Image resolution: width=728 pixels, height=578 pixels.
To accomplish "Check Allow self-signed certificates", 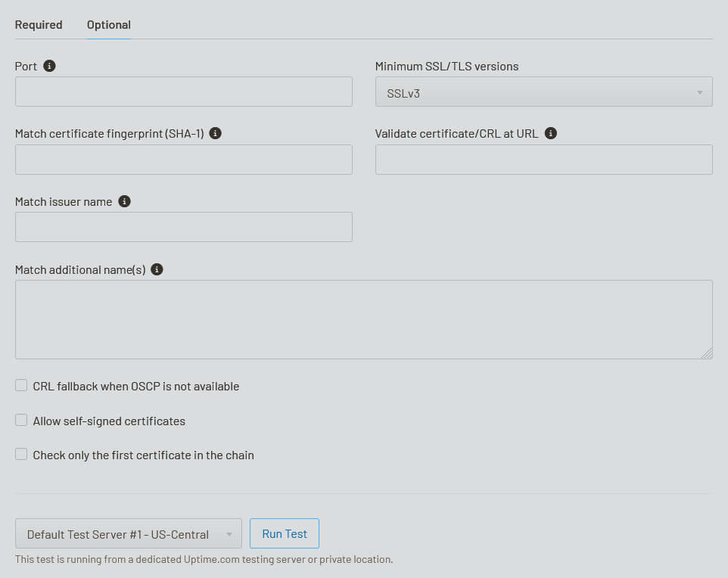I will (x=21, y=420).
